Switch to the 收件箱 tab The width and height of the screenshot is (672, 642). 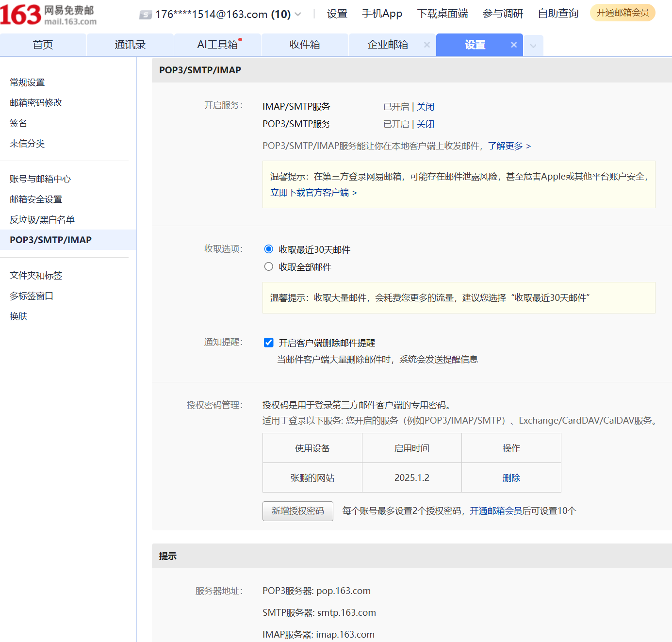point(305,45)
